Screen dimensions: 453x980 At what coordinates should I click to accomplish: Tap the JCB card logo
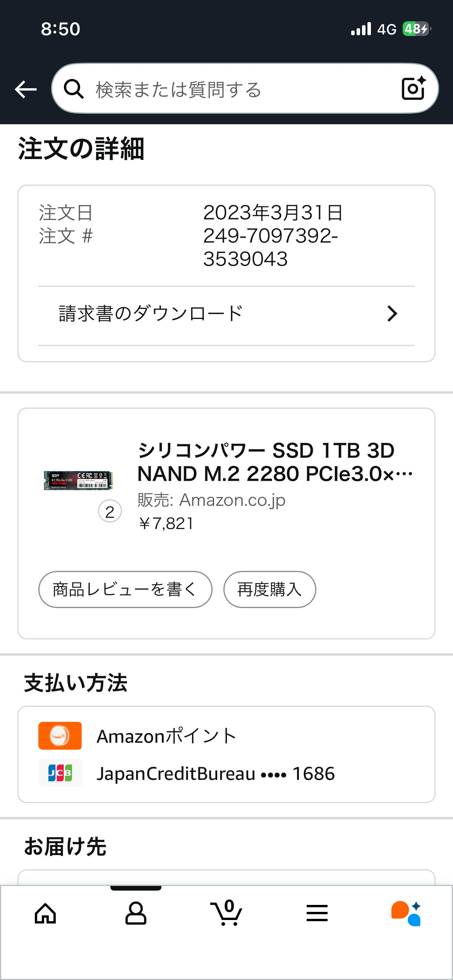click(x=60, y=773)
